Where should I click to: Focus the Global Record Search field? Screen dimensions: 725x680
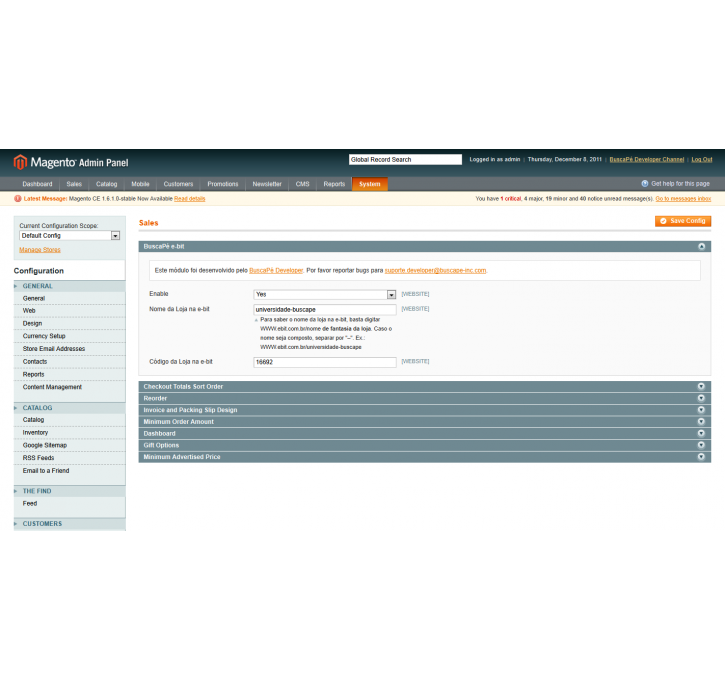point(405,159)
